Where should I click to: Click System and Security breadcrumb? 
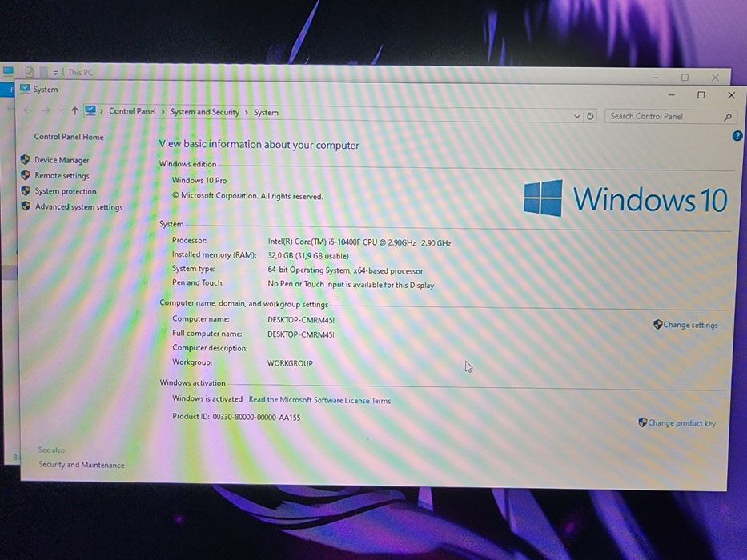tap(204, 112)
